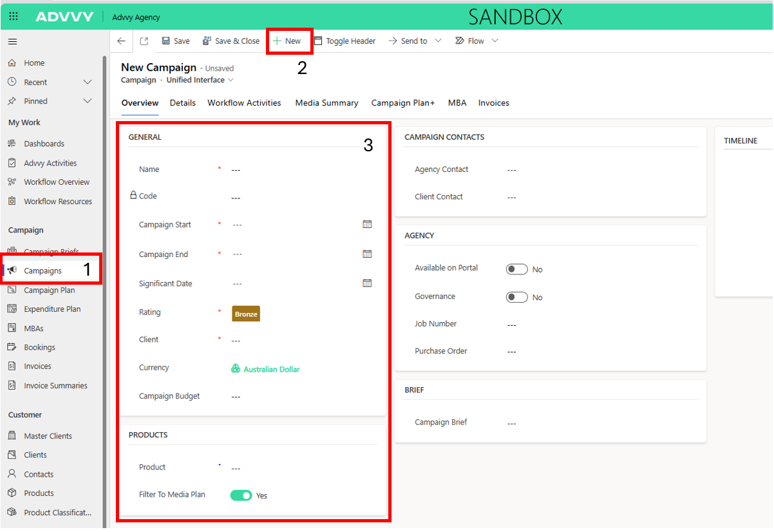Click the Dashboards icon in sidebar
Image resolution: width=774 pixels, height=532 pixels.
[x=12, y=143]
